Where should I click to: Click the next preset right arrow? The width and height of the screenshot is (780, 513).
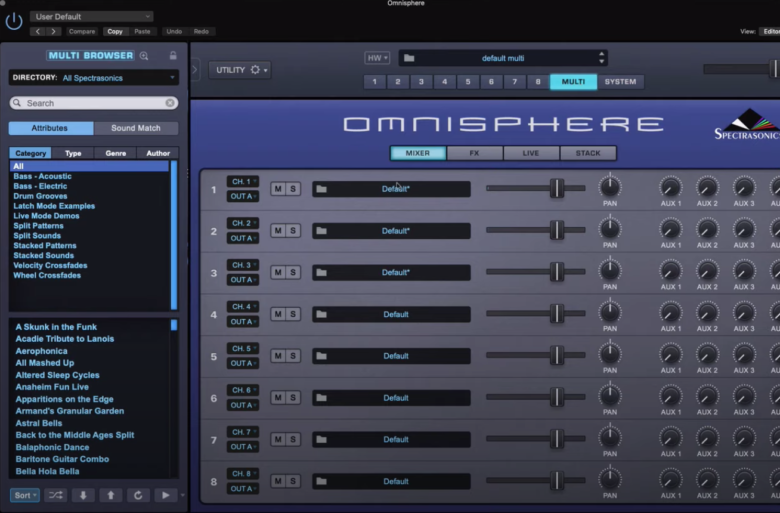point(53,31)
